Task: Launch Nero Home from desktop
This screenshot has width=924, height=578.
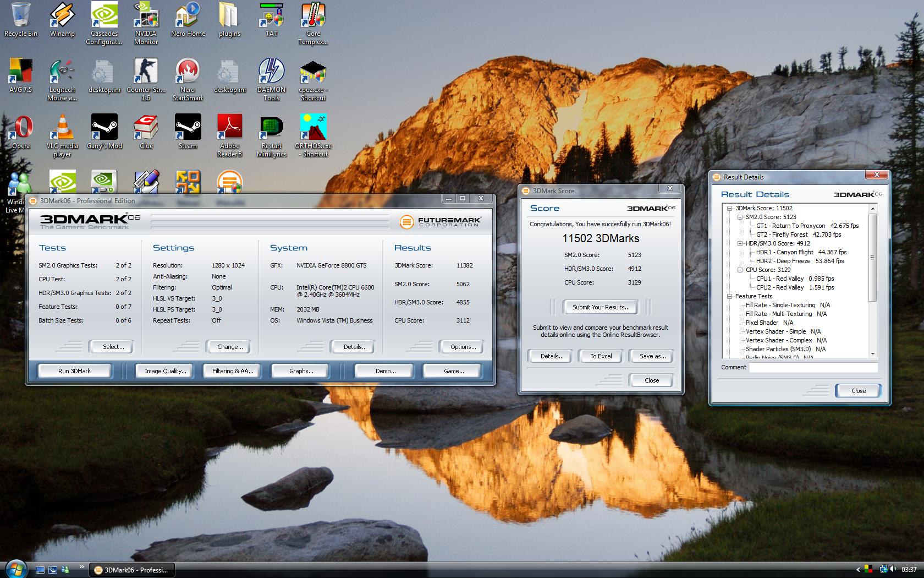Action: pyautogui.click(x=188, y=20)
